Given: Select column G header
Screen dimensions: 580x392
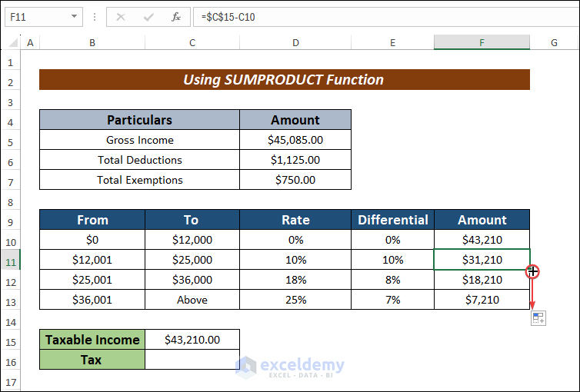Looking at the screenshot, I should point(554,42).
